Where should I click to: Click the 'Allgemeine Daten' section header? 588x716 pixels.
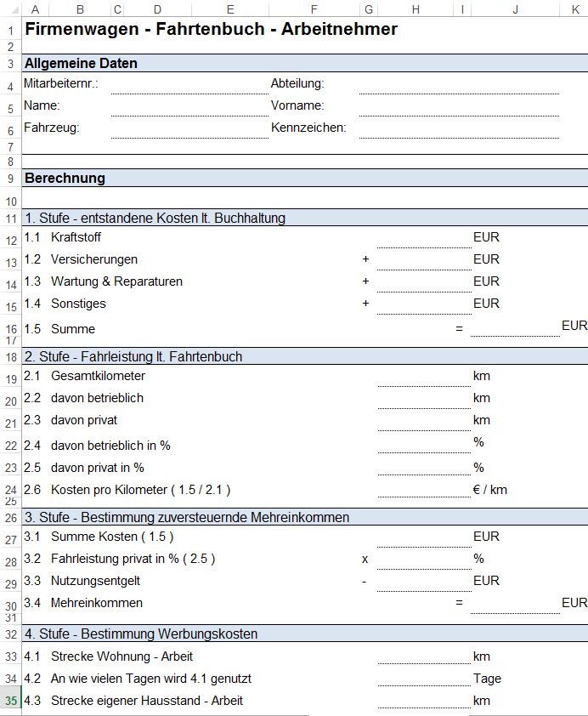pos(305,63)
